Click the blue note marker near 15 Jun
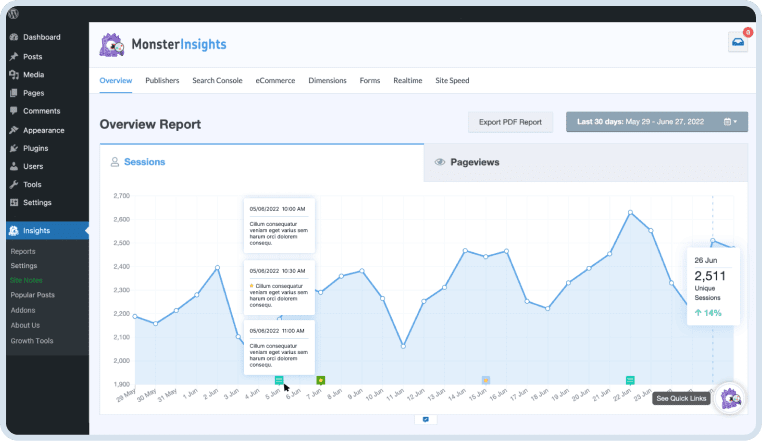Screen dimensions: 762x442 click(486, 380)
